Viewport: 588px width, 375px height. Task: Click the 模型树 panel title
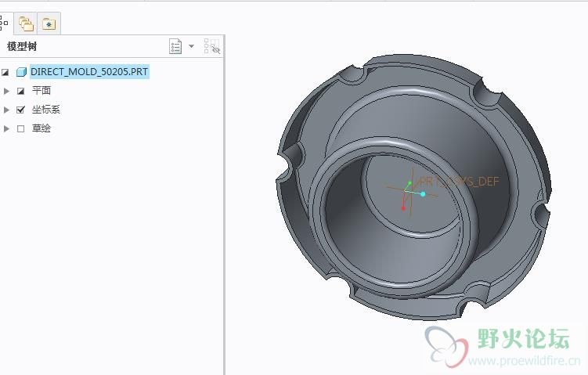pyautogui.click(x=22, y=46)
